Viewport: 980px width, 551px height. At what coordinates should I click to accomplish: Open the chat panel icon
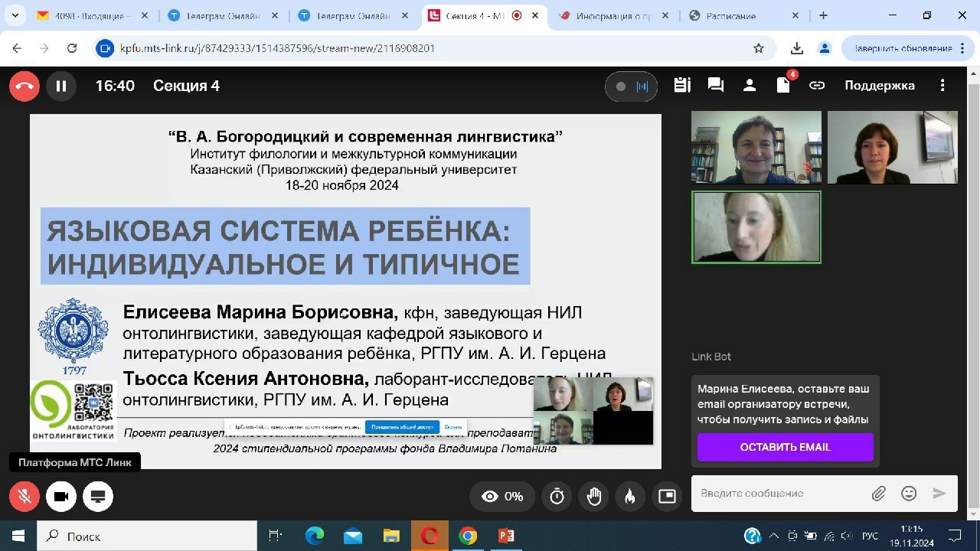(x=715, y=86)
